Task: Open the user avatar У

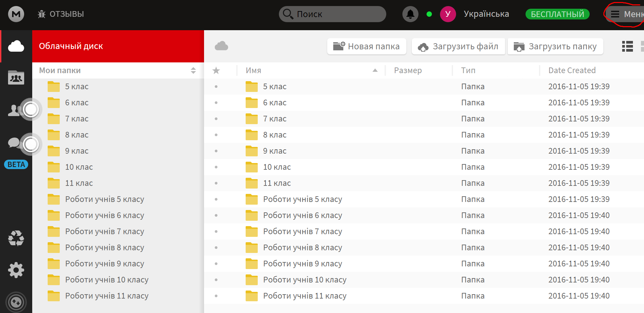Action: point(448,14)
